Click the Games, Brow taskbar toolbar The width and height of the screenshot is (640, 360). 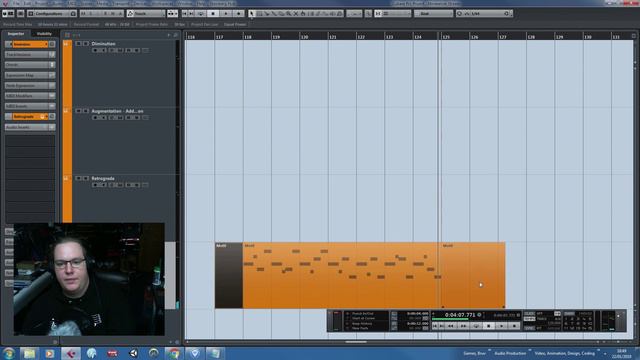pyautogui.click(x=474, y=353)
